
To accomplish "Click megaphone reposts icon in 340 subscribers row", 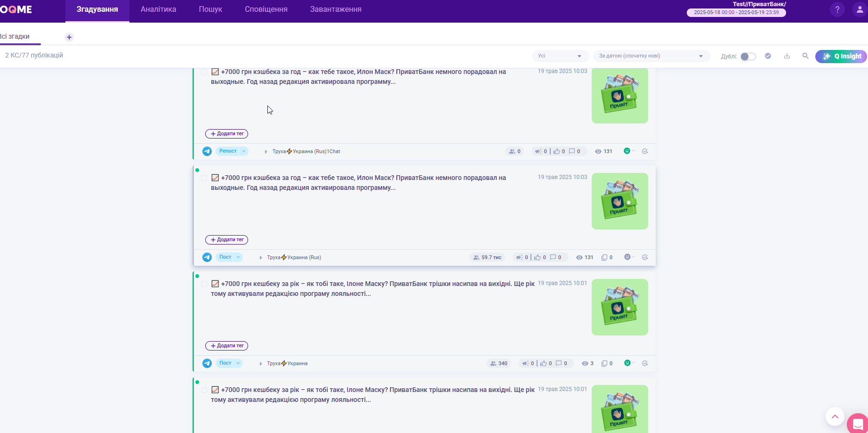I will tap(525, 363).
